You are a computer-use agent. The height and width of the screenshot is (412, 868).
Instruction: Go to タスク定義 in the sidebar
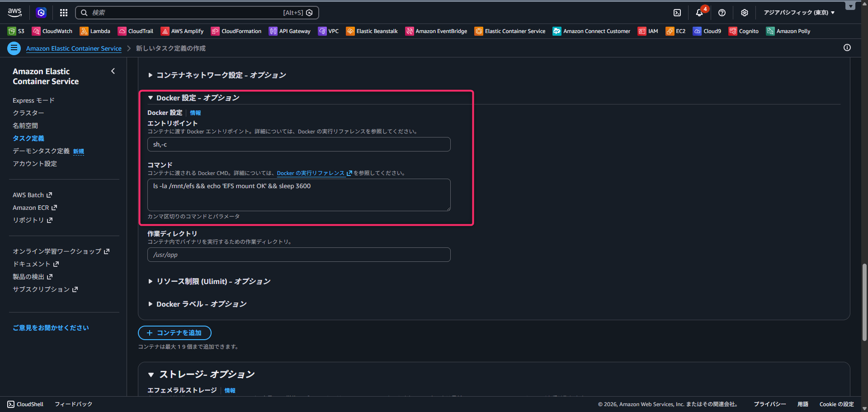(28, 138)
